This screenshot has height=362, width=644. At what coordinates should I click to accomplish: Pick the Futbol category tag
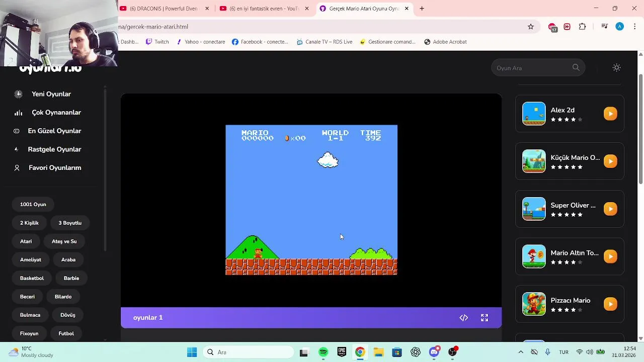click(66, 333)
